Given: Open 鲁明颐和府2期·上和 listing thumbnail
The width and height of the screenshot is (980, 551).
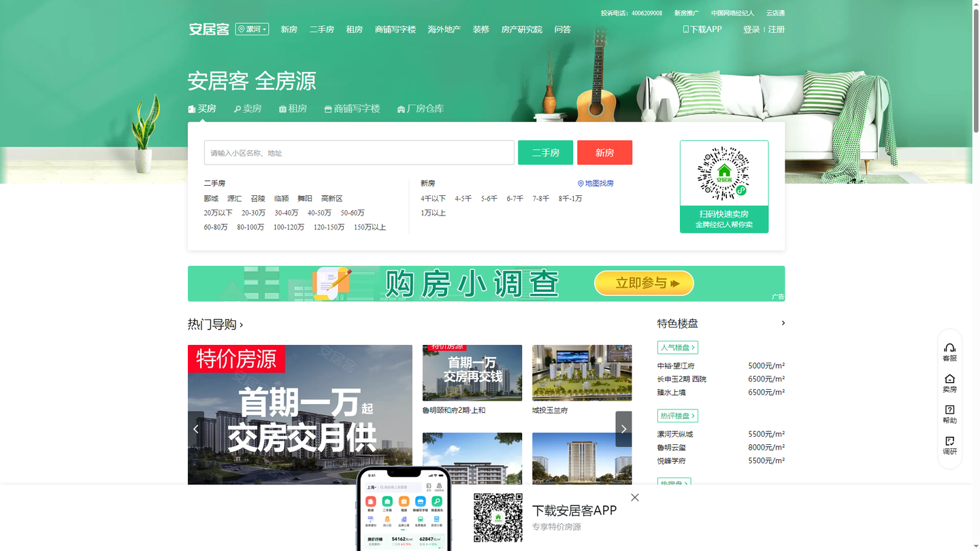Looking at the screenshot, I should coord(472,373).
